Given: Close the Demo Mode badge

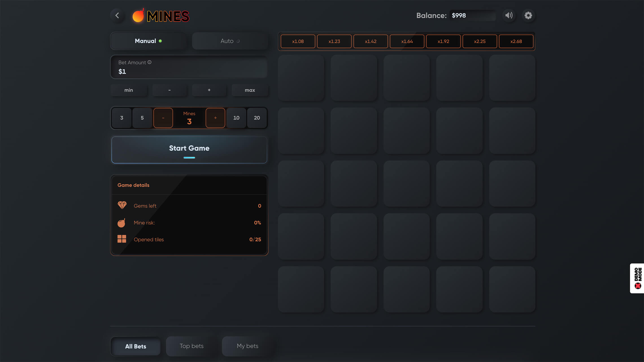Looking at the screenshot, I should (638, 286).
